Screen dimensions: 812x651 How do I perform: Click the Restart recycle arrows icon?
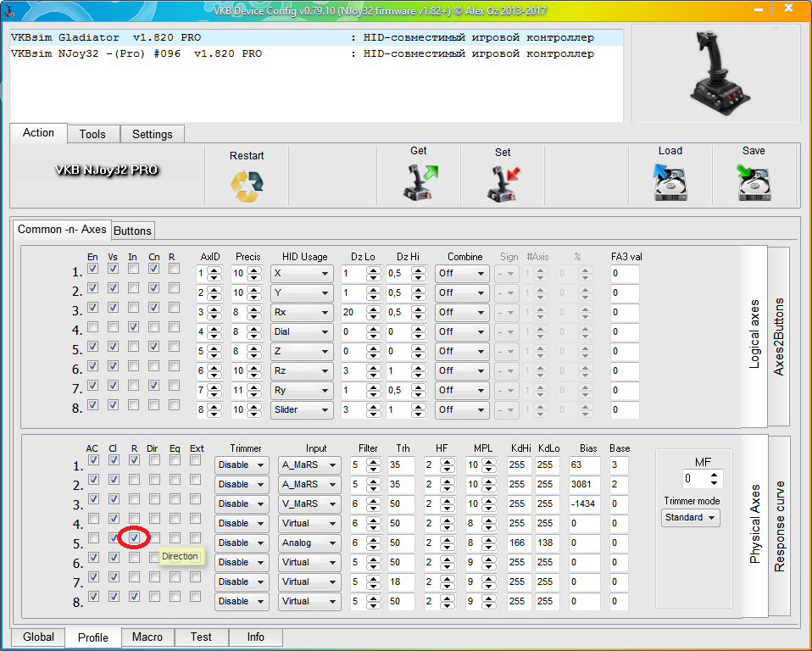[247, 184]
